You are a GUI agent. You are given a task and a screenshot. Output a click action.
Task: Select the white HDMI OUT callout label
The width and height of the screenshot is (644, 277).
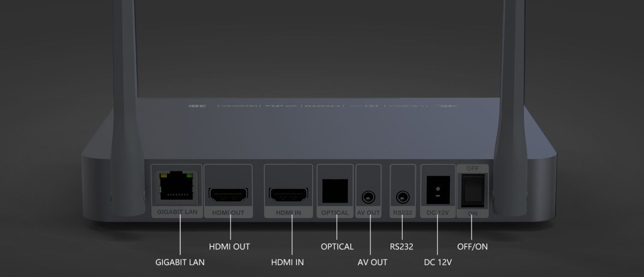pyautogui.click(x=229, y=247)
